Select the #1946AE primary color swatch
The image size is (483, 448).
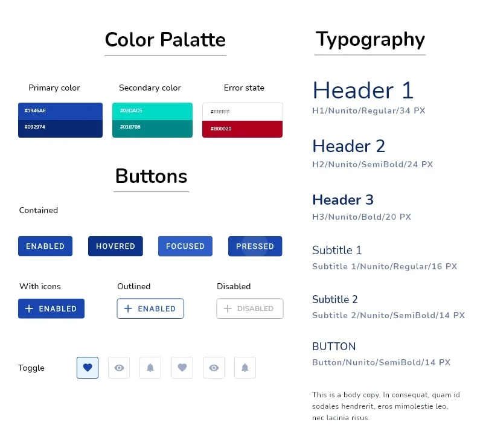60,111
